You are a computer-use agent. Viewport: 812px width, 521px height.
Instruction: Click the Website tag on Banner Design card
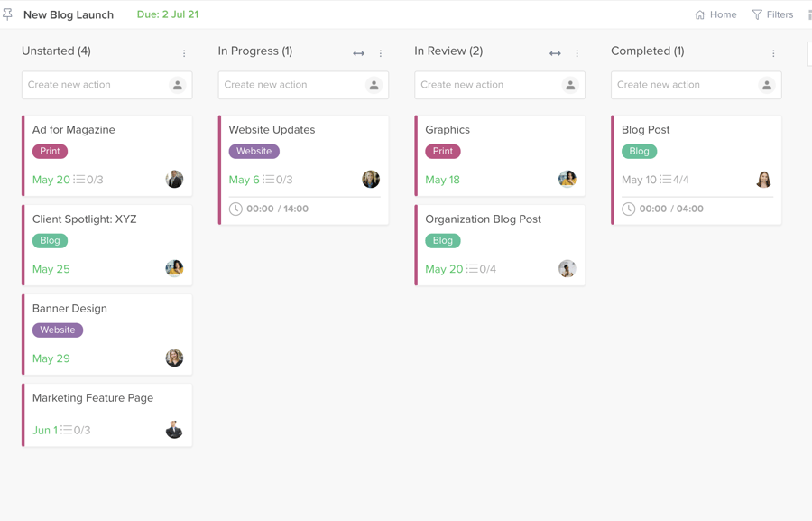[58, 330]
